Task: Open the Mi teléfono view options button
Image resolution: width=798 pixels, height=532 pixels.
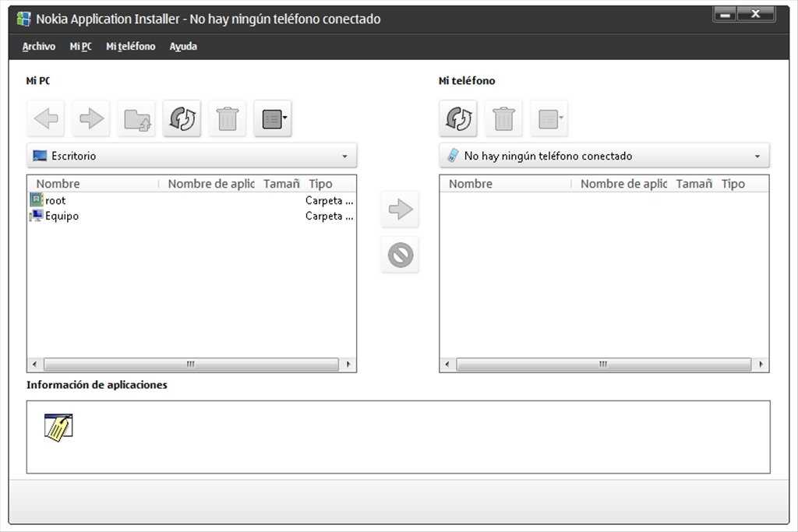Action: coord(549,118)
